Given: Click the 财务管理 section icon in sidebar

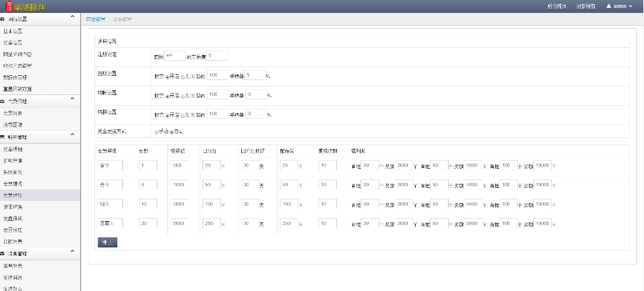Looking at the screenshot, I should point(2,137).
